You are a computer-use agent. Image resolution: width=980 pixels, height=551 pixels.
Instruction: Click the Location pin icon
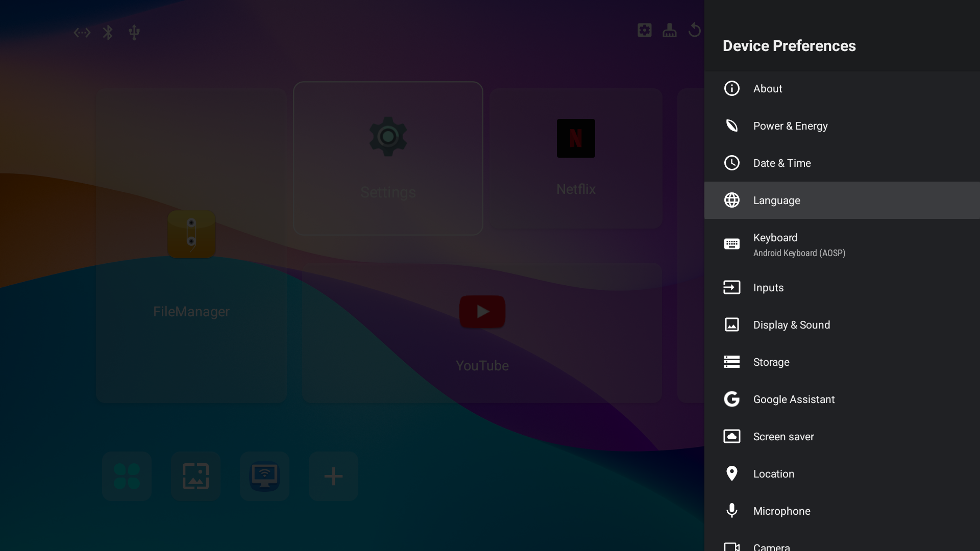pyautogui.click(x=731, y=473)
